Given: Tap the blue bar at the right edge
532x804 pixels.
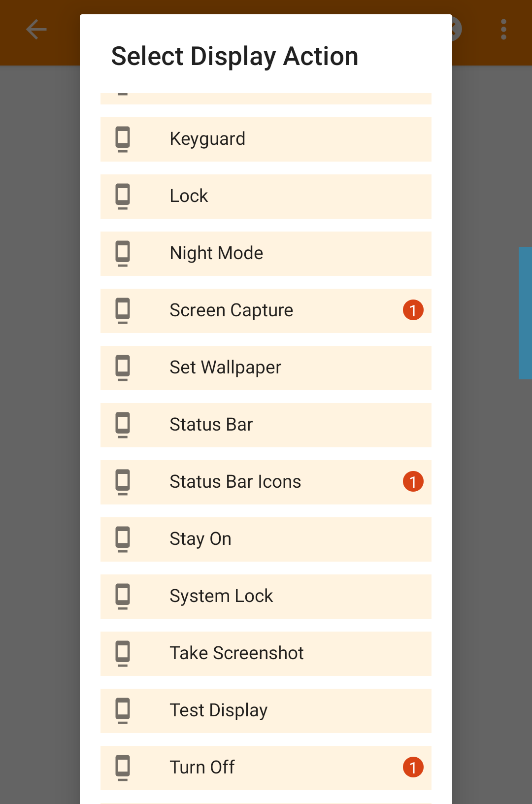Looking at the screenshot, I should tap(525, 313).
